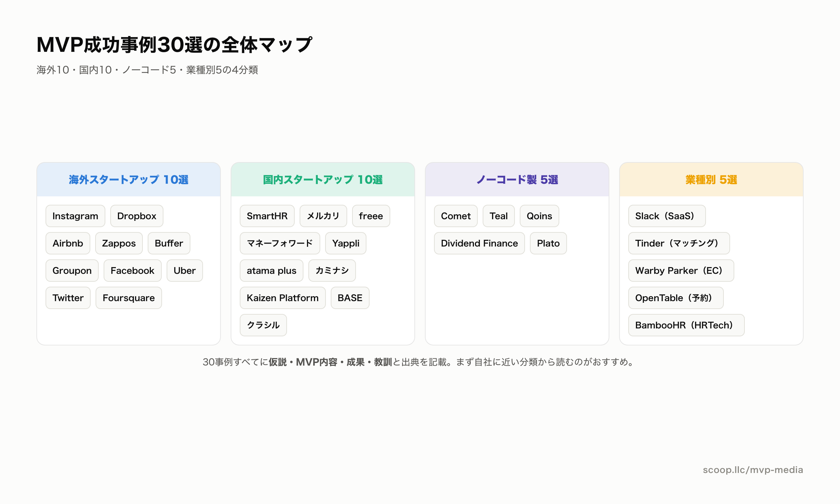Click the Instagram chip

point(75,216)
